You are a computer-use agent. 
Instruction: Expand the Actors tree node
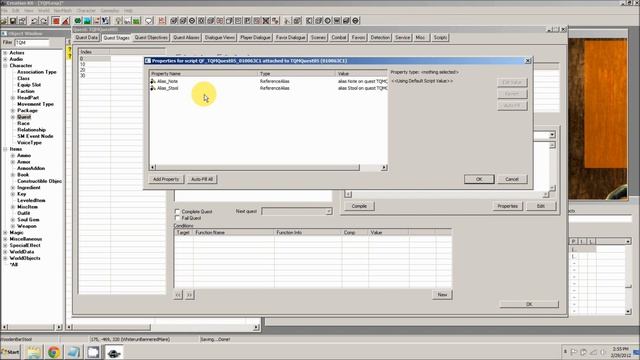[x=5, y=53]
